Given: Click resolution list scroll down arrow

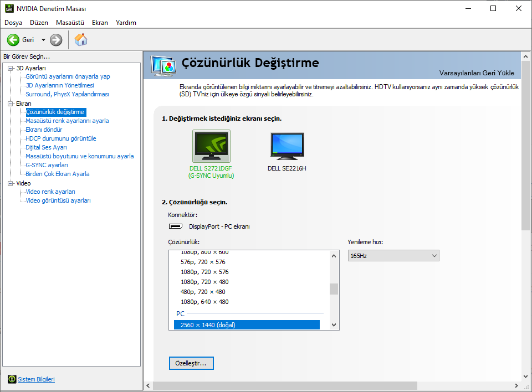Looking at the screenshot, I should [x=334, y=325].
